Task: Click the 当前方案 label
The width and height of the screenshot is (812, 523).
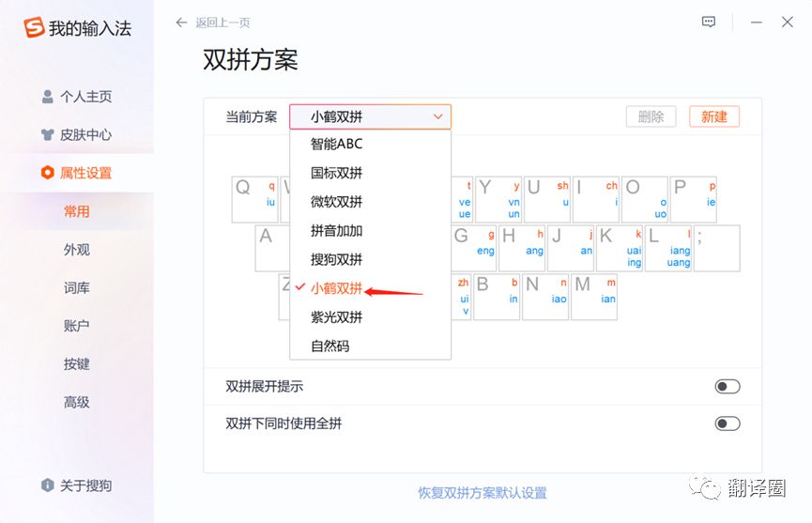Action: coord(252,116)
